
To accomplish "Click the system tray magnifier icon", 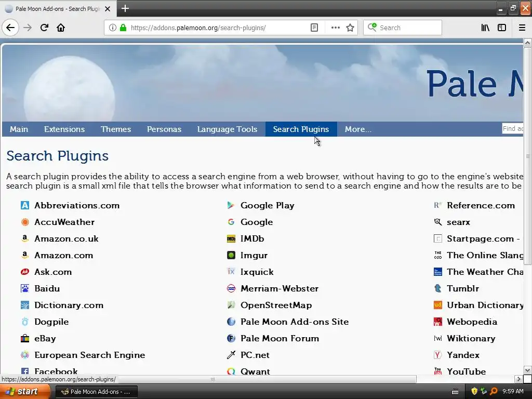I will 494,391.
